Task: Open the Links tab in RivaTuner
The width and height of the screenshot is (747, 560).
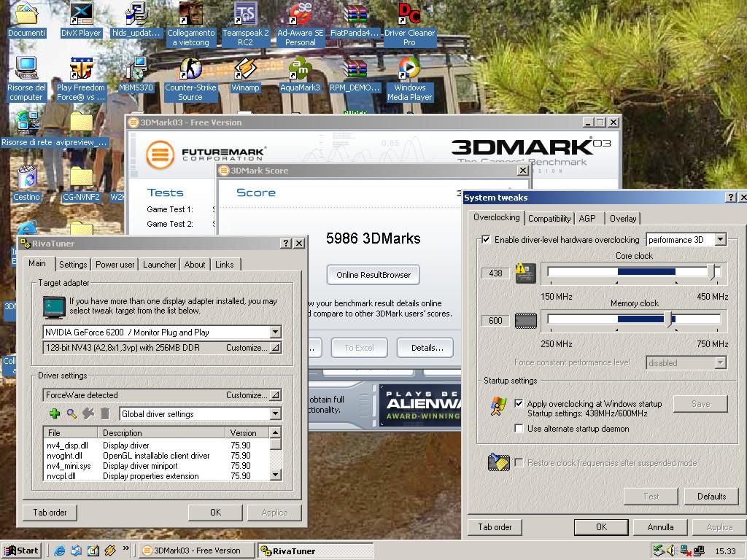Action: tap(225, 264)
